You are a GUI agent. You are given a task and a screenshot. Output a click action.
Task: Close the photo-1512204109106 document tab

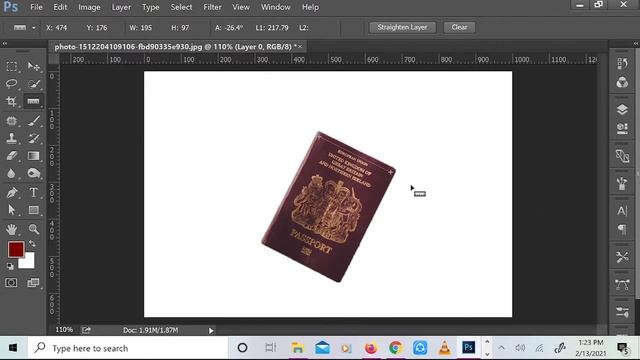(300, 47)
